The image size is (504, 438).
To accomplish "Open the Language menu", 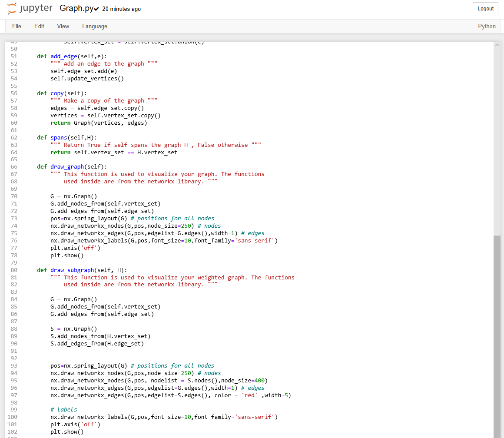I will (95, 27).
